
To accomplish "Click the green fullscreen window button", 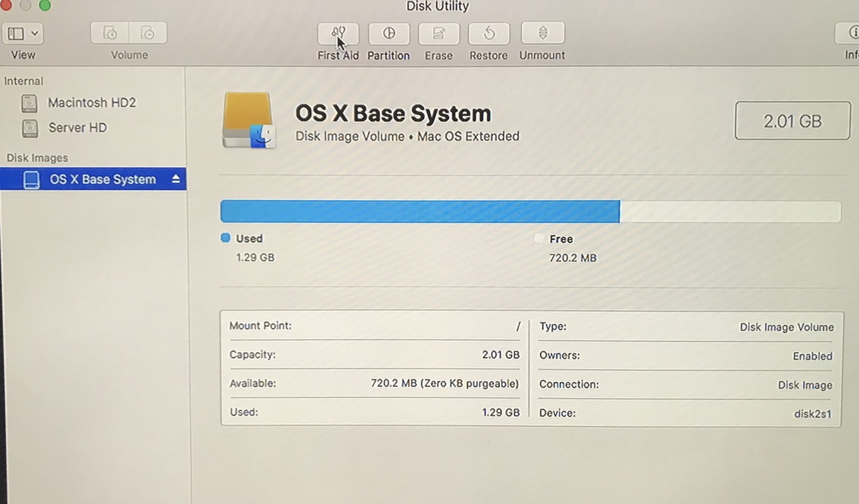I will click(45, 5).
